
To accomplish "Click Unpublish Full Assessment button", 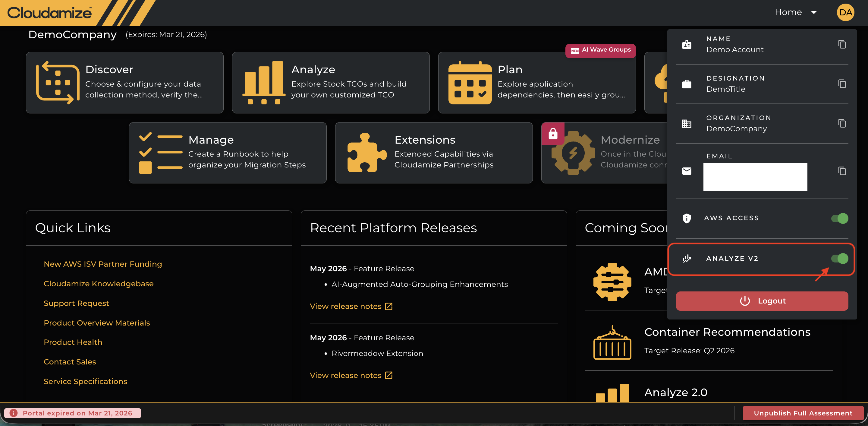I will [803, 413].
